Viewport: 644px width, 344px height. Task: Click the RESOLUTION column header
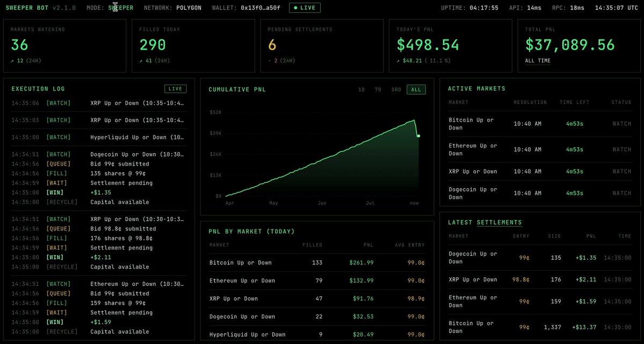[530, 102]
